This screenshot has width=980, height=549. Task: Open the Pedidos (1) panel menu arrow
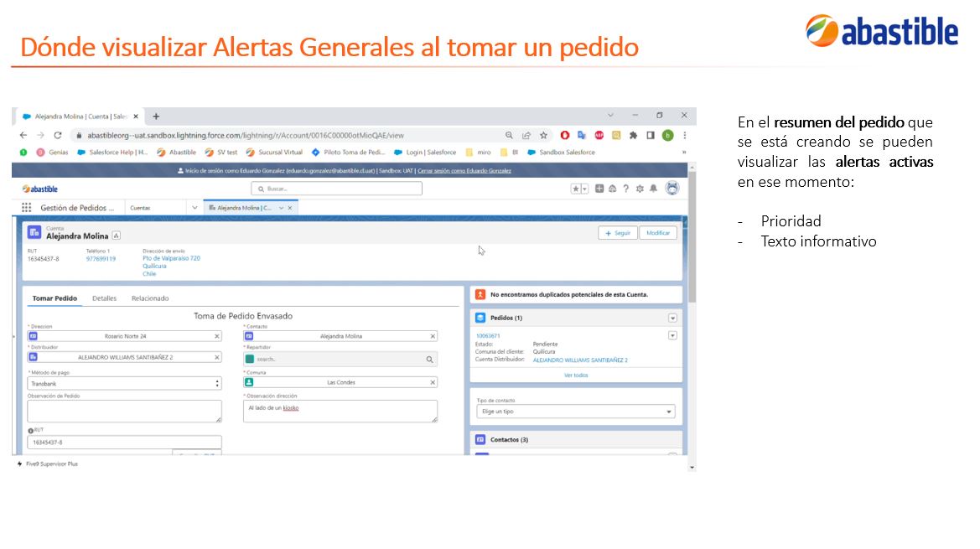click(672, 318)
